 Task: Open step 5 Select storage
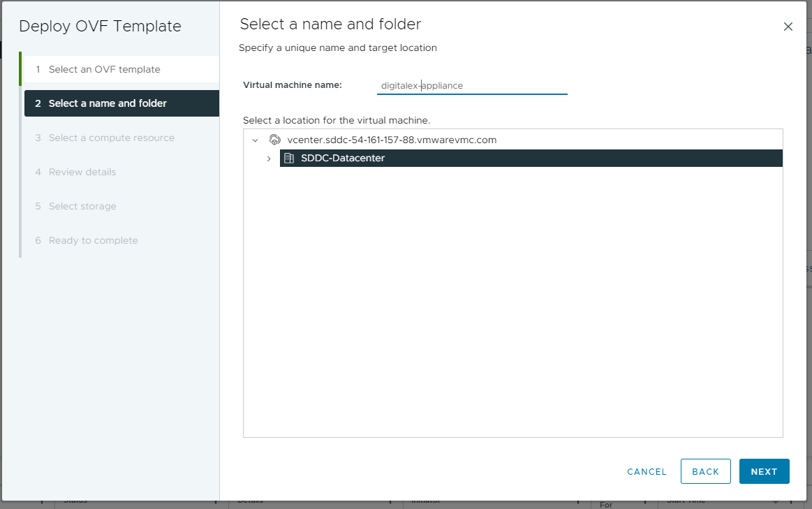[82, 206]
